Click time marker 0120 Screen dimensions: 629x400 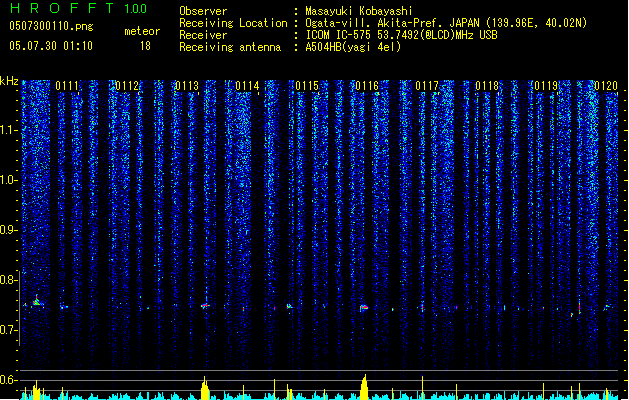(x=606, y=86)
